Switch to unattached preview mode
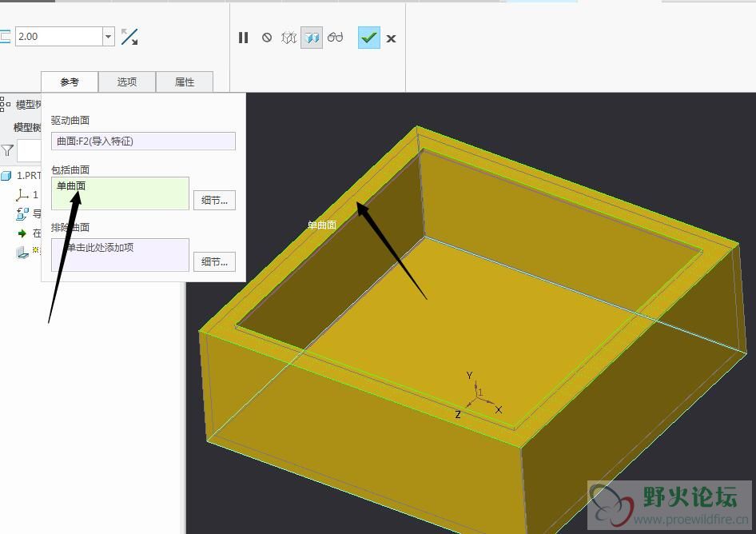 tap(288, 38)
